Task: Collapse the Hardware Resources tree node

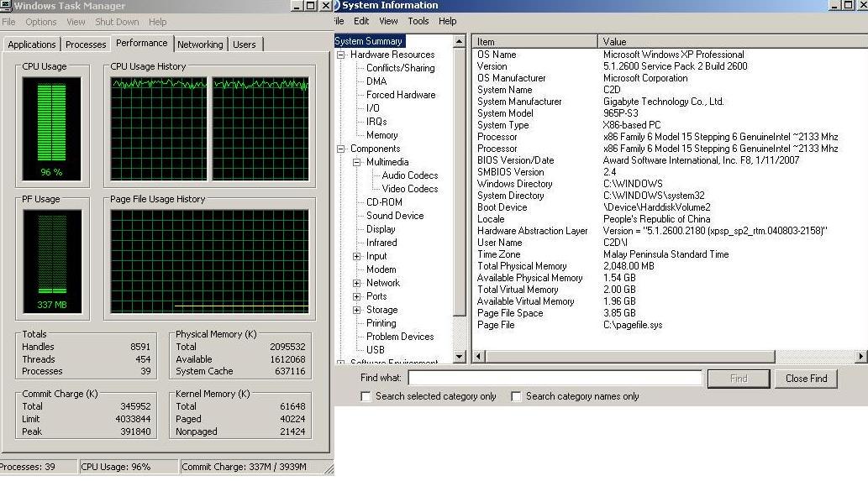Action: coord(341,55)
